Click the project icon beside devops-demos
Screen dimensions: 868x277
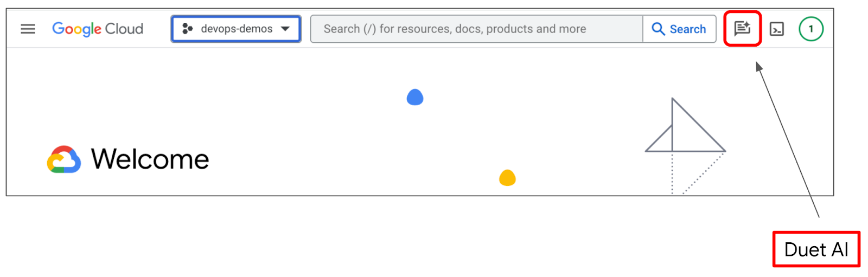coord(188,29)
